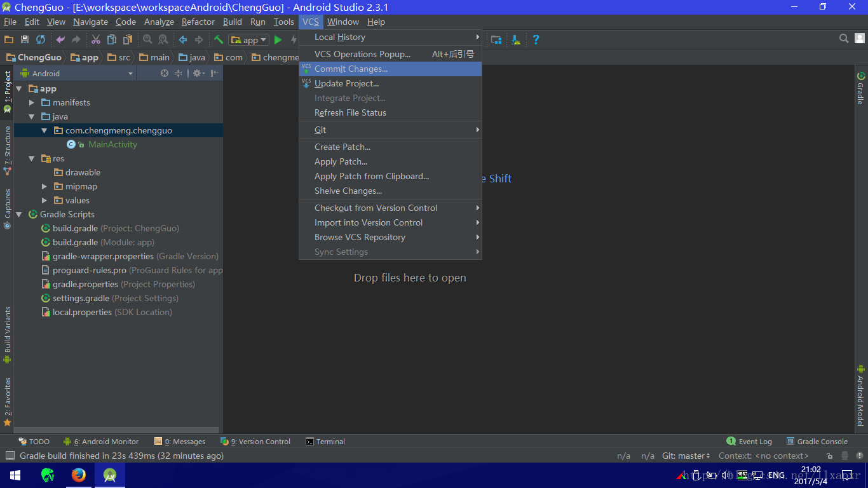The width and height of the screenshot is (868, 488).
Task: Expand the mipmap folder arrow
Action: (x=44, y=186)
